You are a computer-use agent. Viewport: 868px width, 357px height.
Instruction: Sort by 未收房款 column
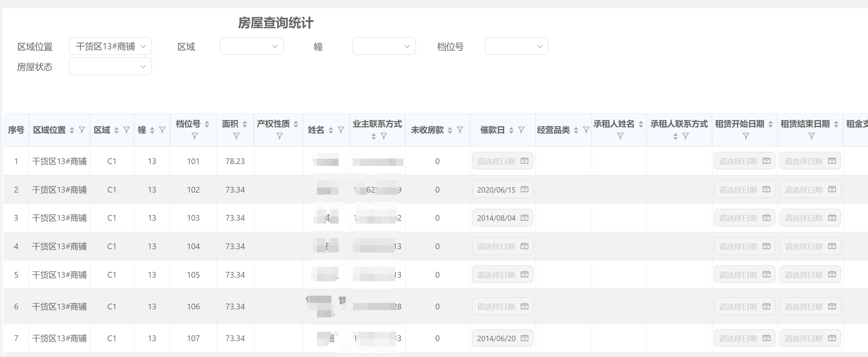pyautogui.click(x=450, y=130)
